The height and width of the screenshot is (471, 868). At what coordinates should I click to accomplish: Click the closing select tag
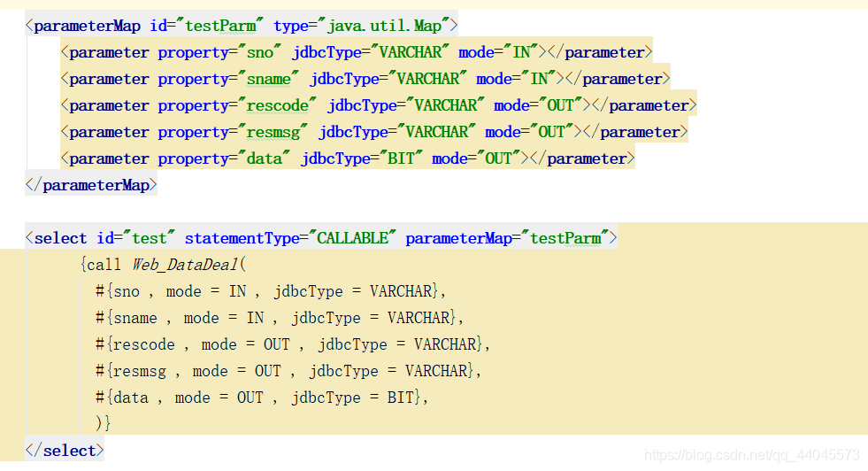tap(68, 451)
